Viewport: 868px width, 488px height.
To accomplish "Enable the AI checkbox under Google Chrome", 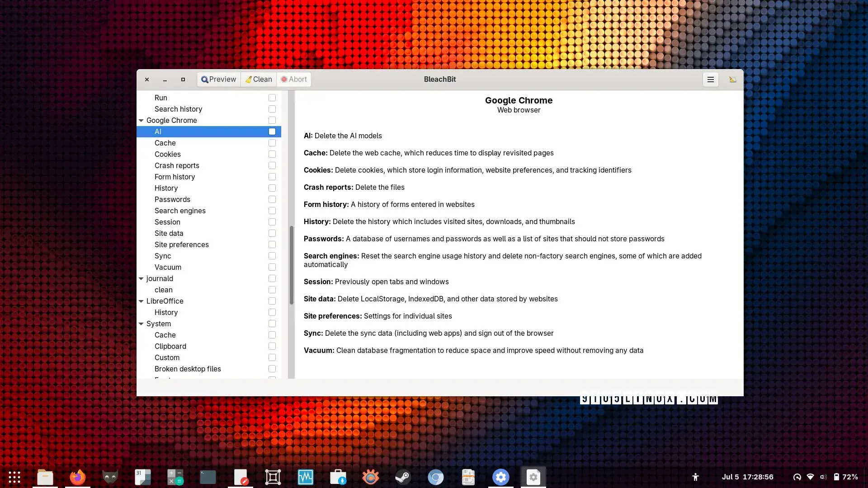I will coord(272,132).
